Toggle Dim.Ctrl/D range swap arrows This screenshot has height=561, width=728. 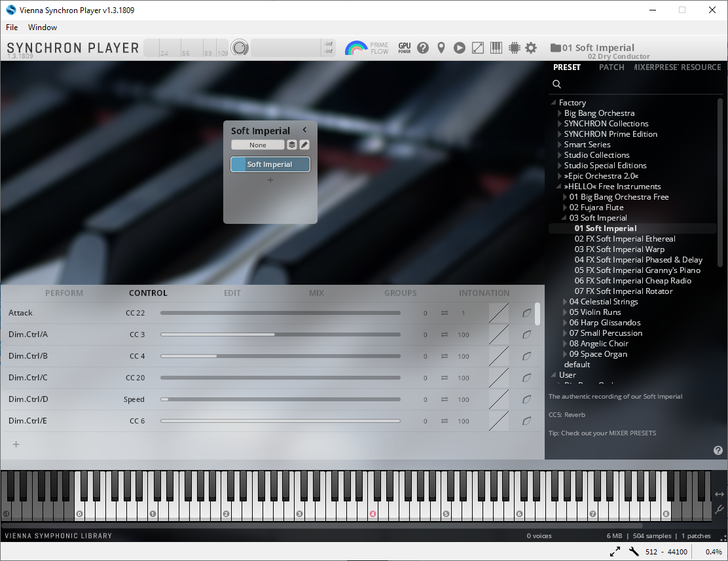point(445,399)
